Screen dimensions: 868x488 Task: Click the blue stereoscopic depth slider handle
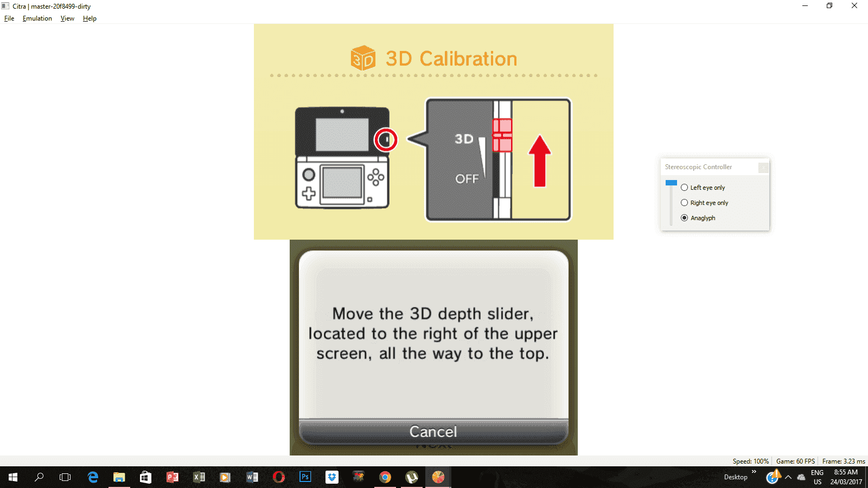point(671,183)
